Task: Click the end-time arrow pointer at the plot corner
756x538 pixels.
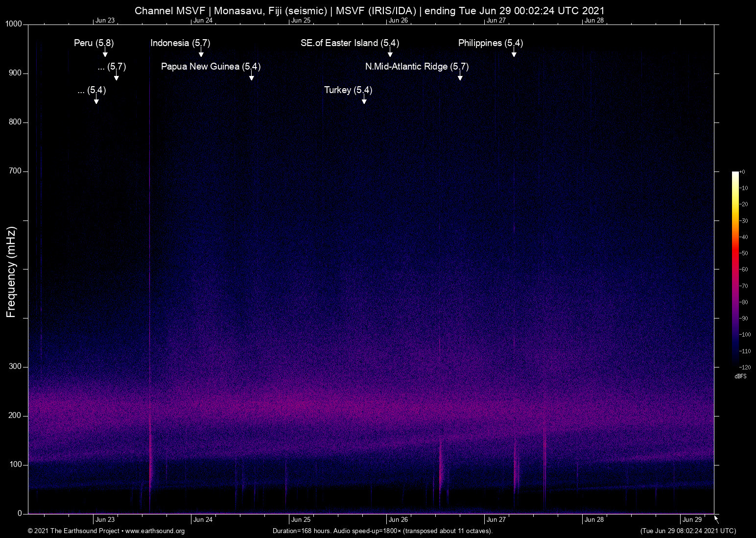Action: [716, 519]
